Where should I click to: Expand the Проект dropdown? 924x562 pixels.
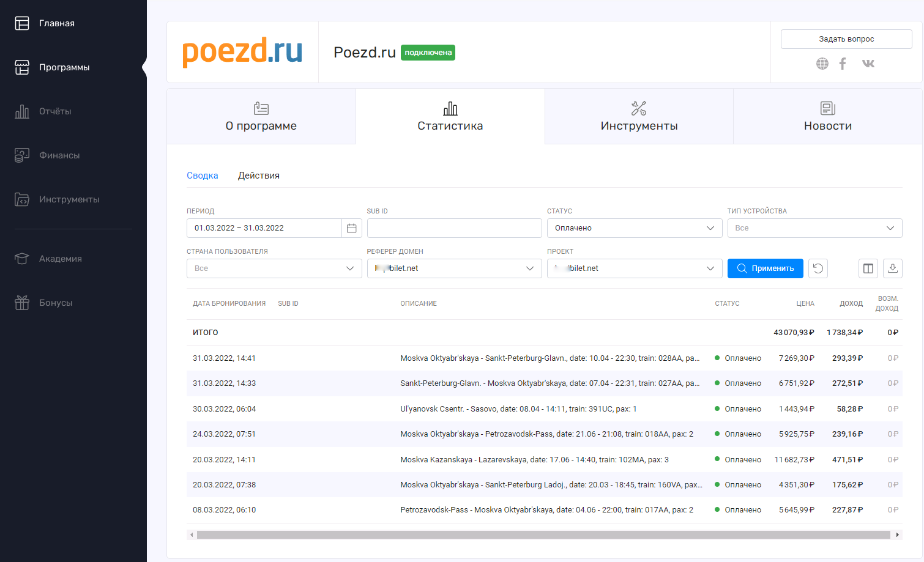pyautogui.click(x=635, y=268)
